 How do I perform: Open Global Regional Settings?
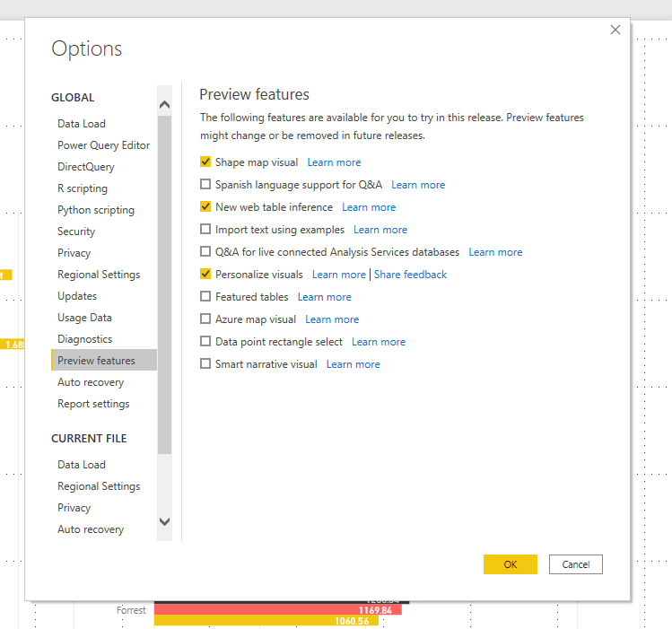tap(104, 275)
